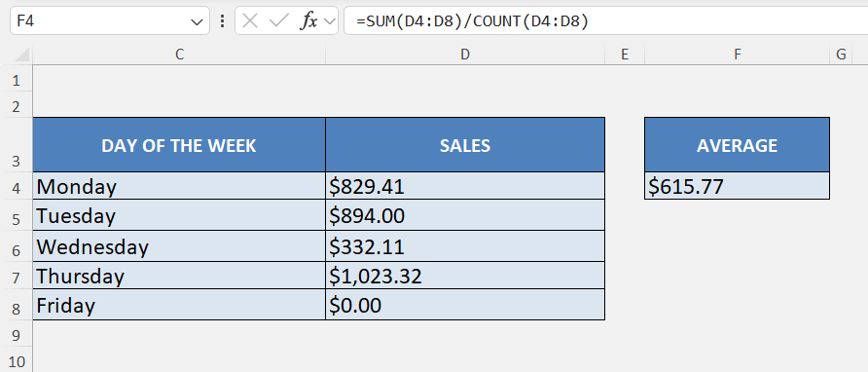Select the Friday cell

point(179,305)
